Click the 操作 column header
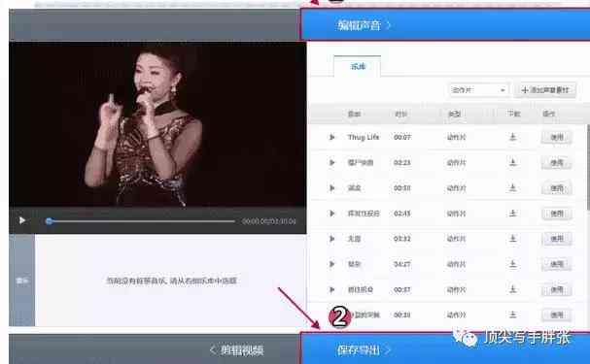This screenshot has width=590, height=364. click(x=549, y=114)
